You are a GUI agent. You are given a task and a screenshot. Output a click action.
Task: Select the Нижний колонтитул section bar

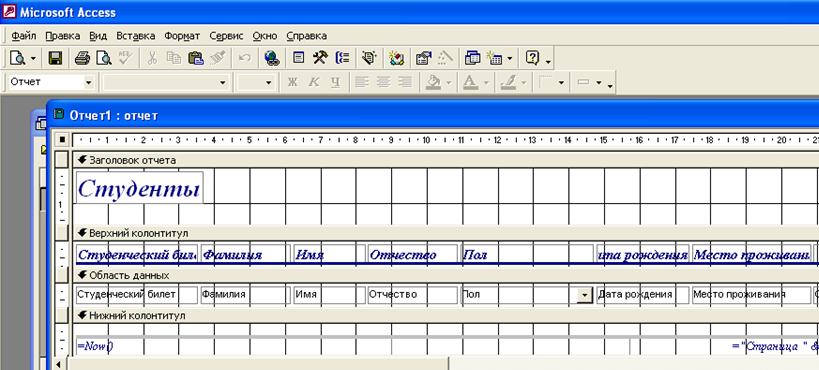coord(446,316)
